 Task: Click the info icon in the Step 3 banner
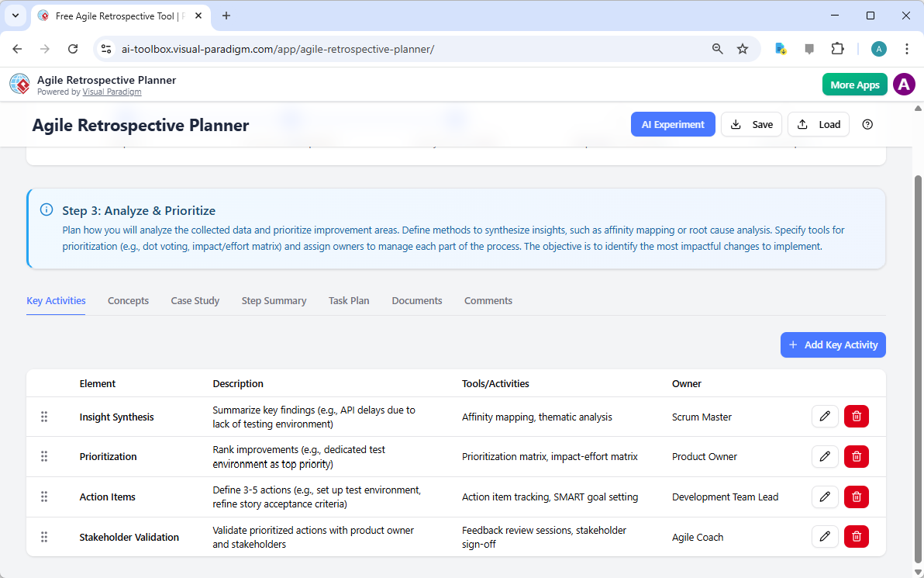(46, 209)
